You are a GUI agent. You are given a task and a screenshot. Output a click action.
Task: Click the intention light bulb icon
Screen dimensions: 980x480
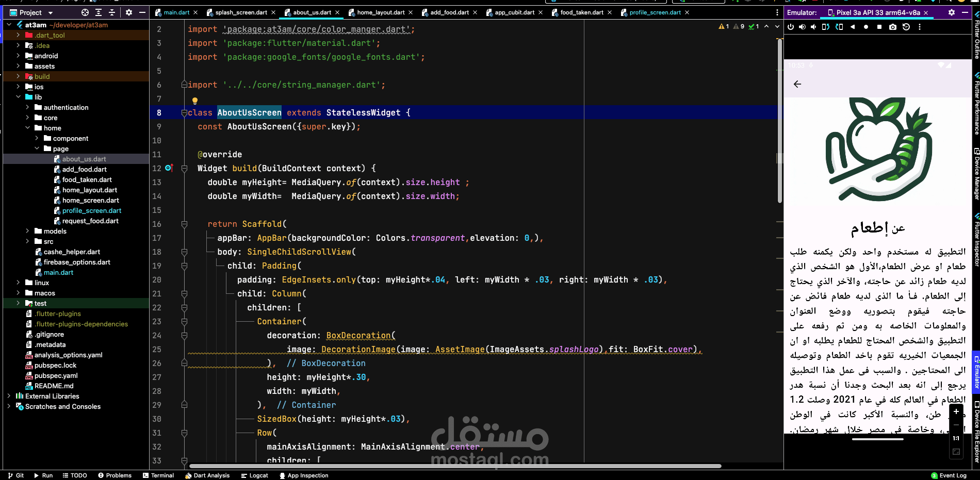coord(195,101)
